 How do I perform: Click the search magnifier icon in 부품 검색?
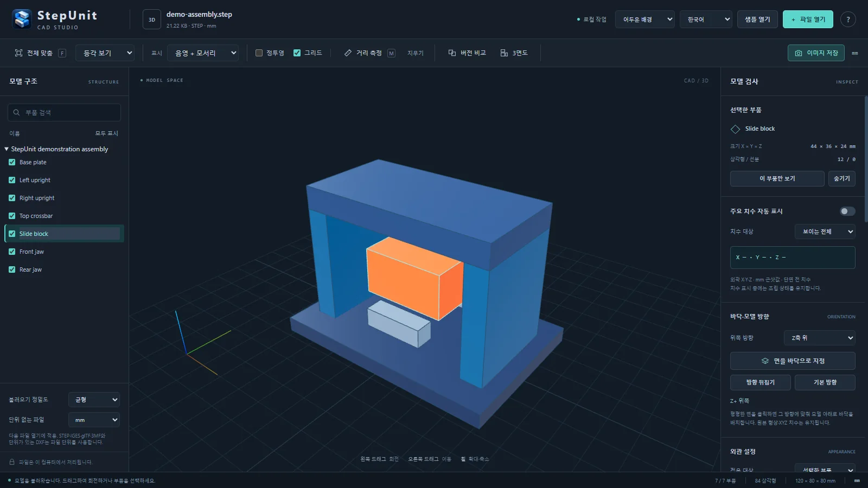tap(17, 112)
